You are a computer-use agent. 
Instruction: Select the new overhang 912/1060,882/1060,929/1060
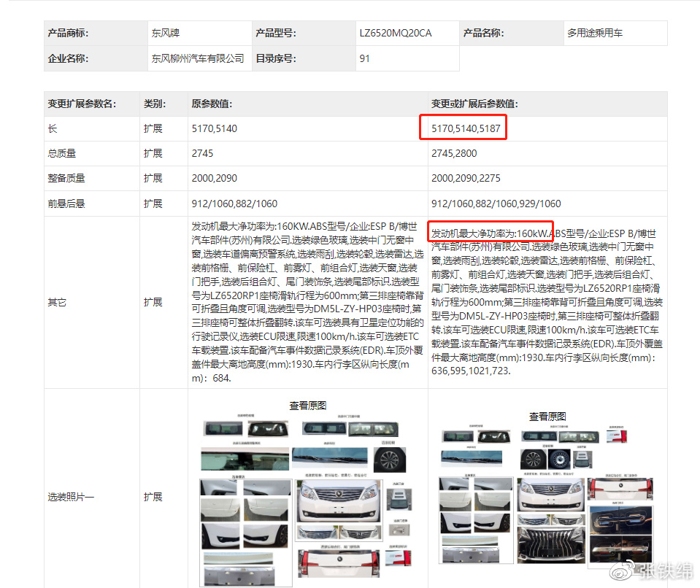[496, 204]
